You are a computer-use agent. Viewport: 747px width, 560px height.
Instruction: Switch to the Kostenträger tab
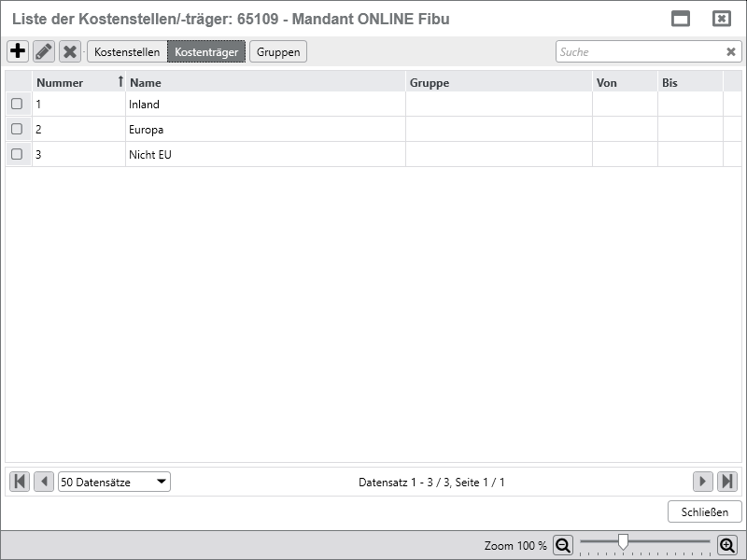[205, 52]
